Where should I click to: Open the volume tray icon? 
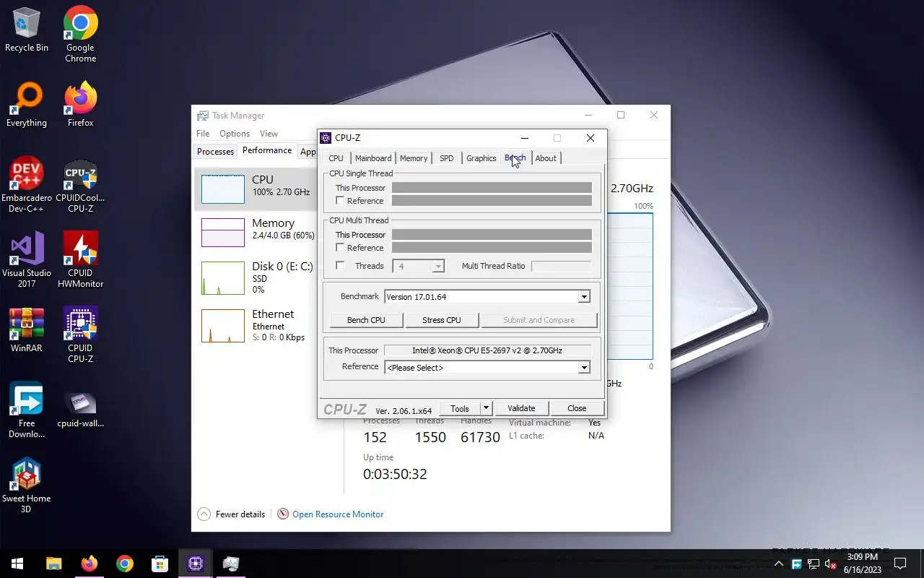(x=831, y=564)
